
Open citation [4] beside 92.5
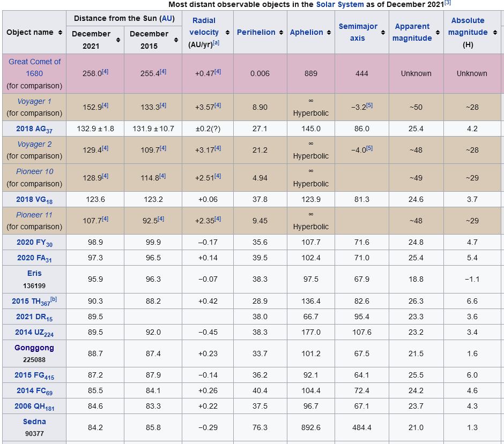pos(161,219)
